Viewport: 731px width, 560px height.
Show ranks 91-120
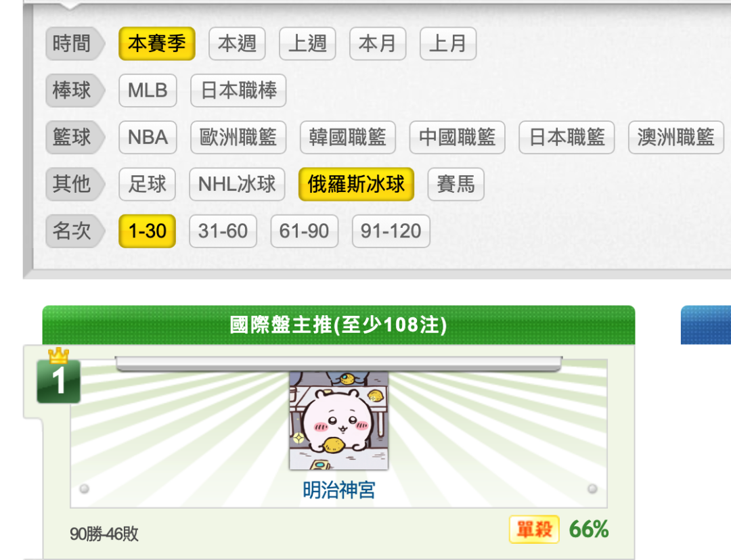391,231
